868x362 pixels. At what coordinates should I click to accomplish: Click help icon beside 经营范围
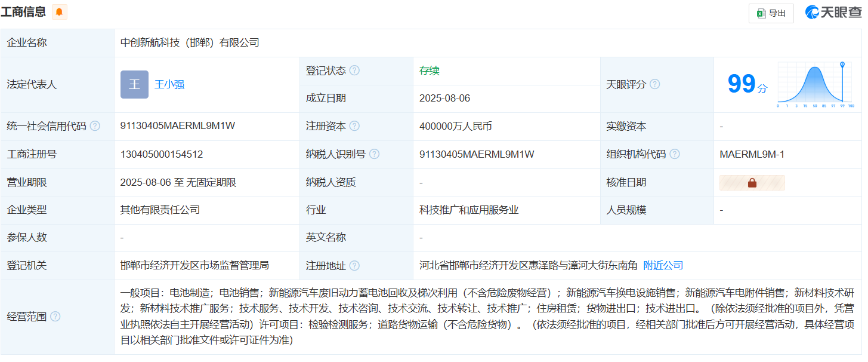(x=55, y=317)
